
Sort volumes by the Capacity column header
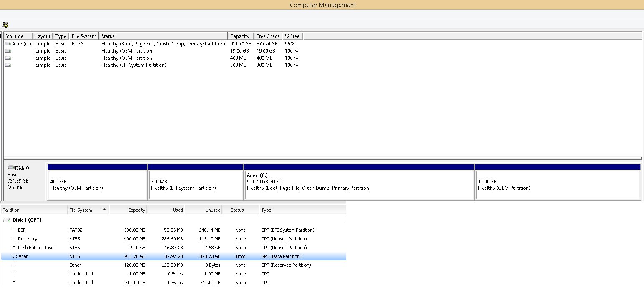click(240, 36)
